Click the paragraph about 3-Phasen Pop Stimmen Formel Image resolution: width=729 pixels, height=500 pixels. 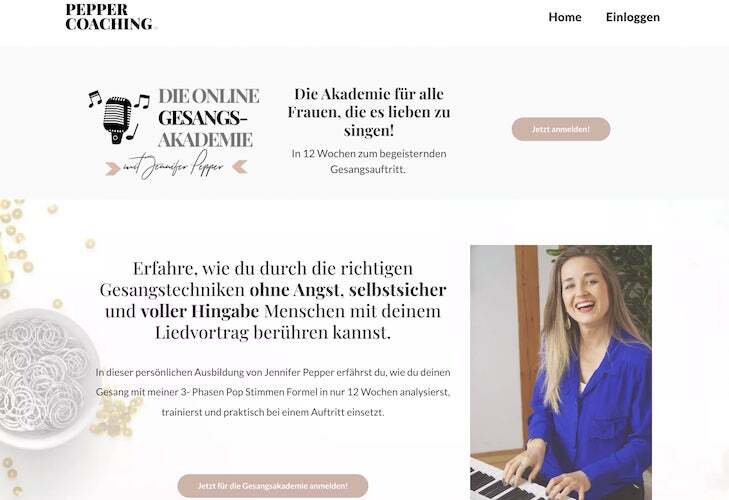(273, 392)
